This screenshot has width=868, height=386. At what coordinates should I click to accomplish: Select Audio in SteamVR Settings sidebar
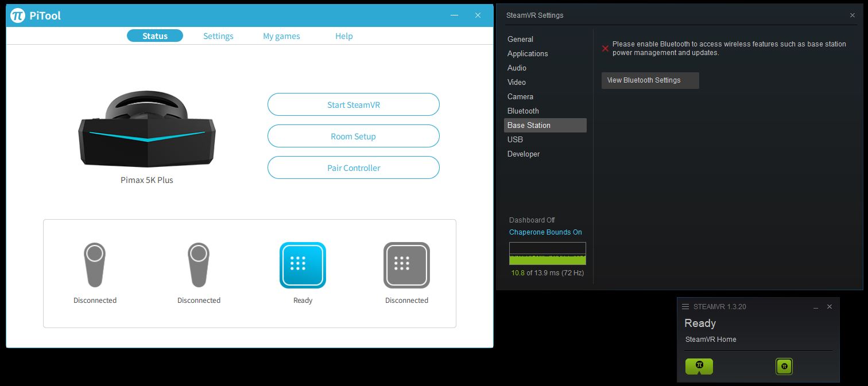pyautogui.click(x=517, y=68)
